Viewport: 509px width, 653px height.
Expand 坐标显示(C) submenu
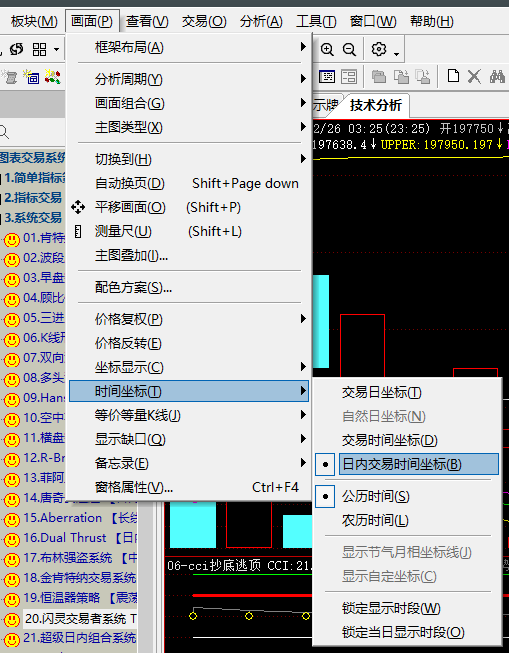pos(189,367)
